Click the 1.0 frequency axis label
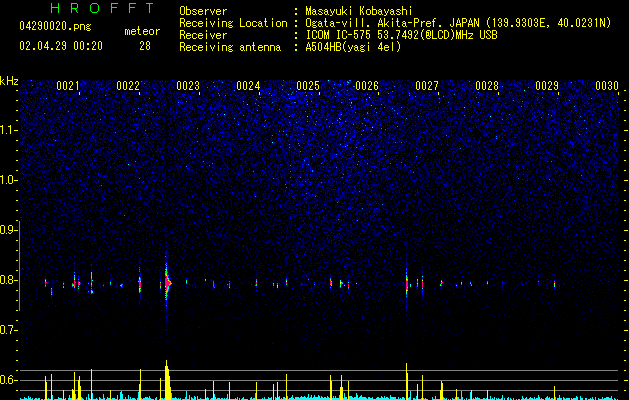 tap(9, 180)
